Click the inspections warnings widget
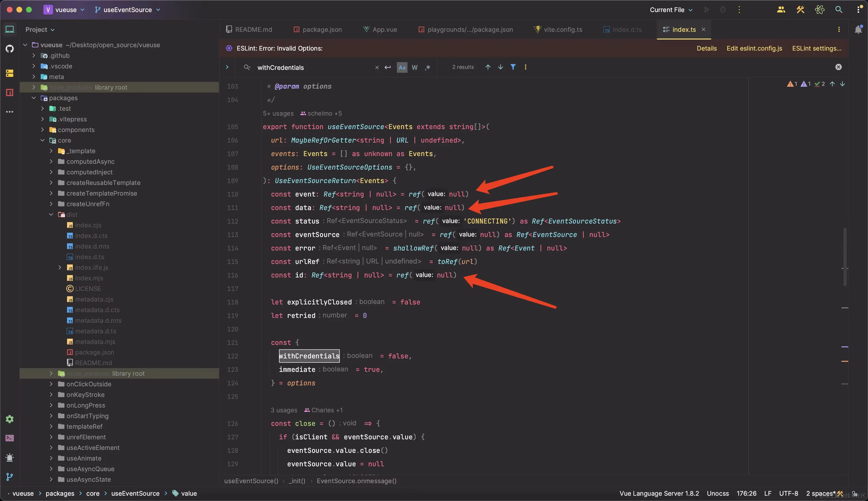 [806, 84]
